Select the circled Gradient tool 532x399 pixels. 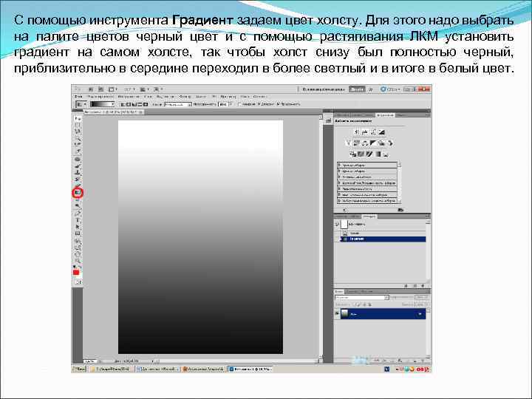78,193
